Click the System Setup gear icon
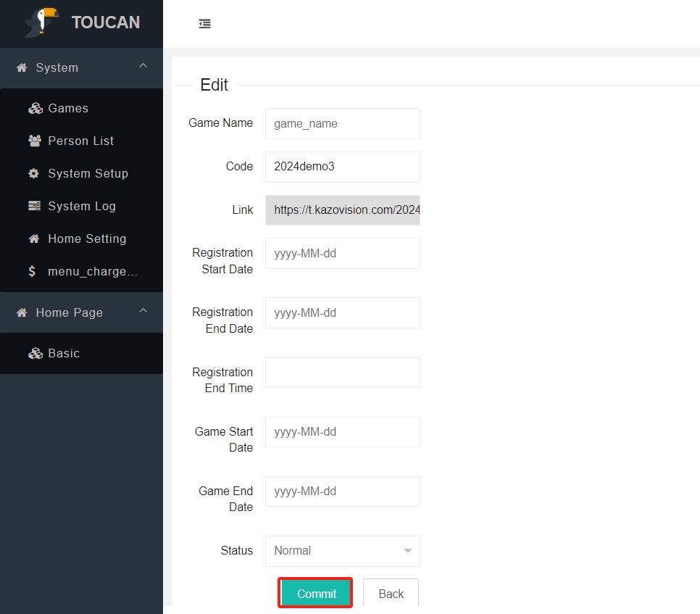Screen dimensions: 700x614 point(34,174)
